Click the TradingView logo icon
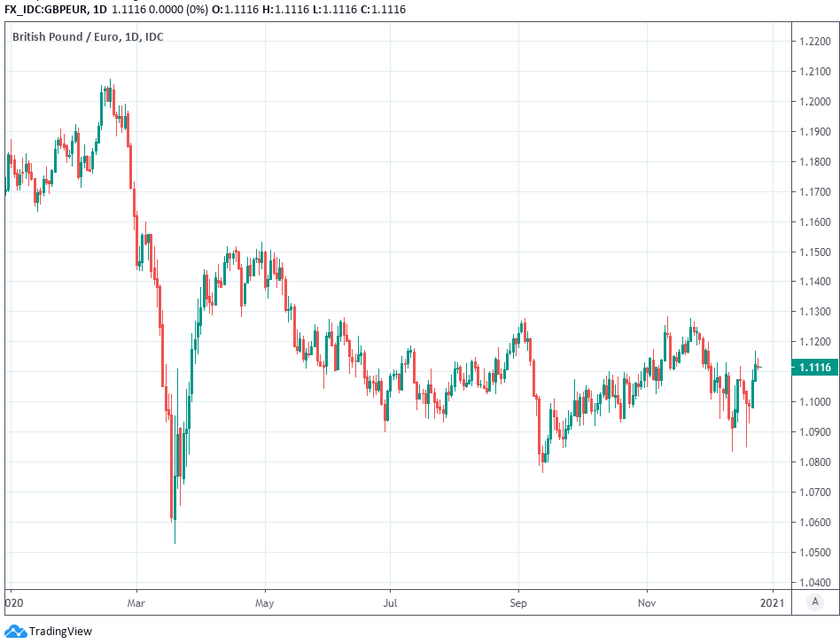Image resolution: width=840 pixels, height=644 pixels. coord(16,631)
